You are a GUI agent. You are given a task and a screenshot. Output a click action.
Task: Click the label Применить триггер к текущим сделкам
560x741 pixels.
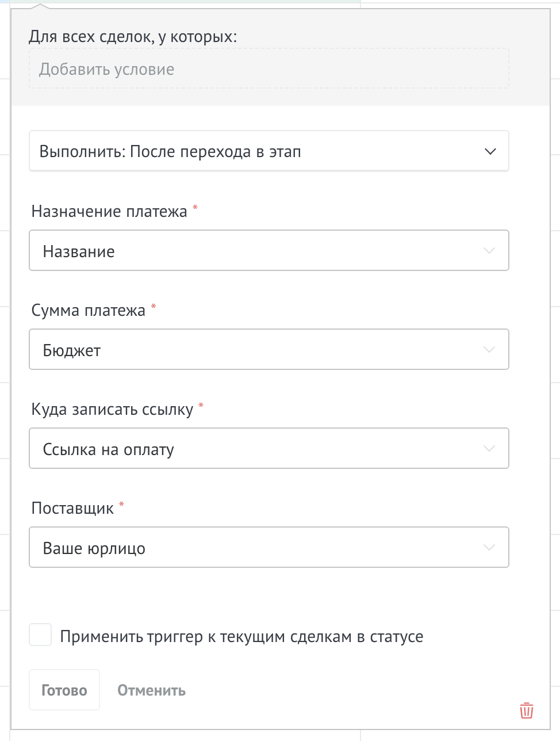241,637
